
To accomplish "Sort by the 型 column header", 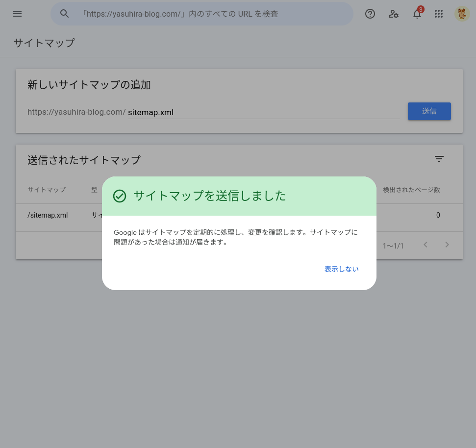I will tap(94, 190).
